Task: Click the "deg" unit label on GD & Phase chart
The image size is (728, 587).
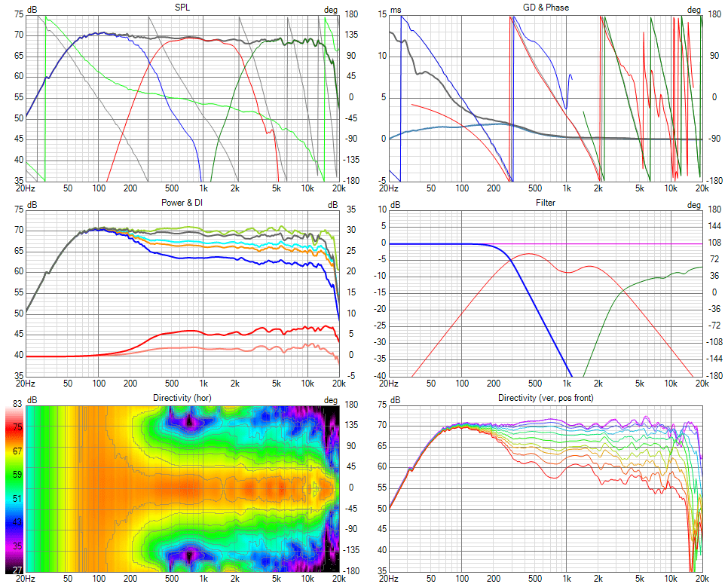Action: 693,10
